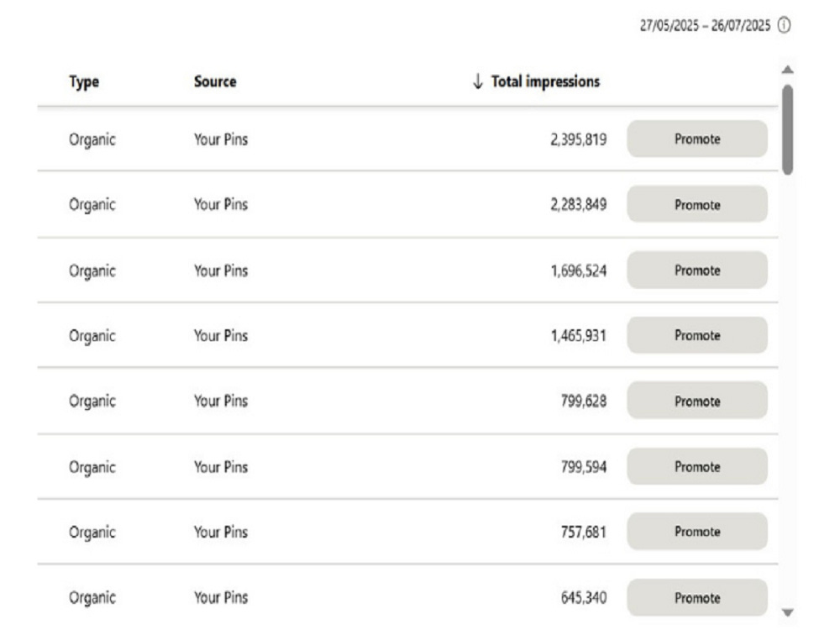840x630 pixels.
Task: Click Organic in the 2,395,819 row
Action: pyautogui.click(x=92, y=140)
